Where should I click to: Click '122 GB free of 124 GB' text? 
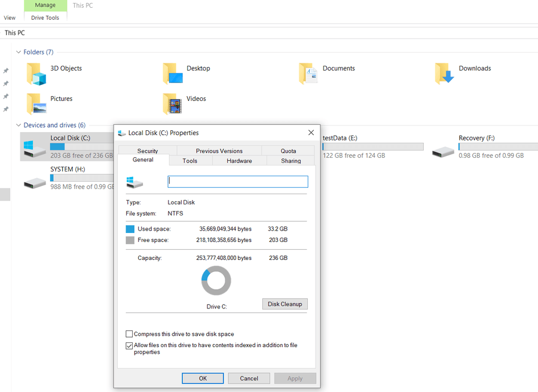pos(354,156)
